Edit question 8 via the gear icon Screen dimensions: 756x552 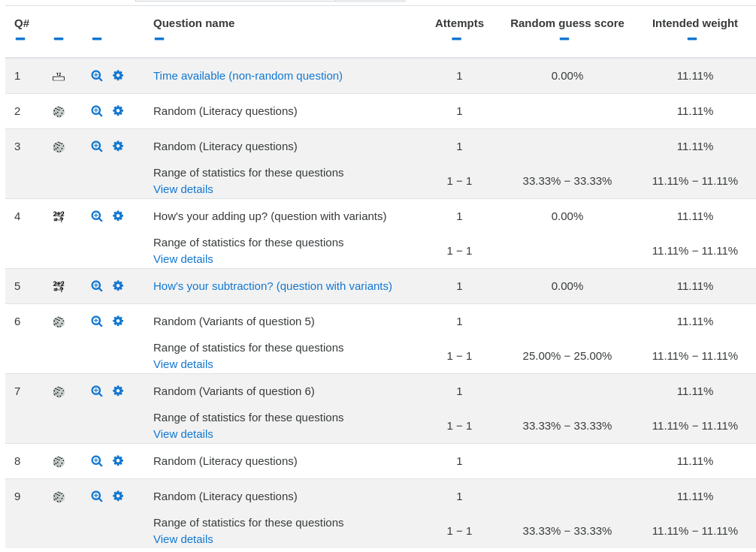pos(118,461)
